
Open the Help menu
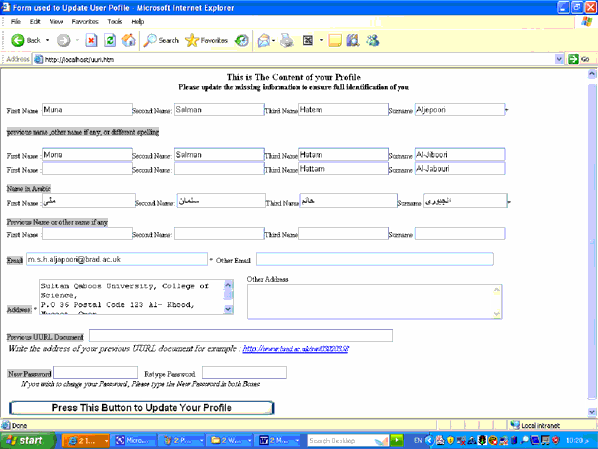click(x=138, y=21)
